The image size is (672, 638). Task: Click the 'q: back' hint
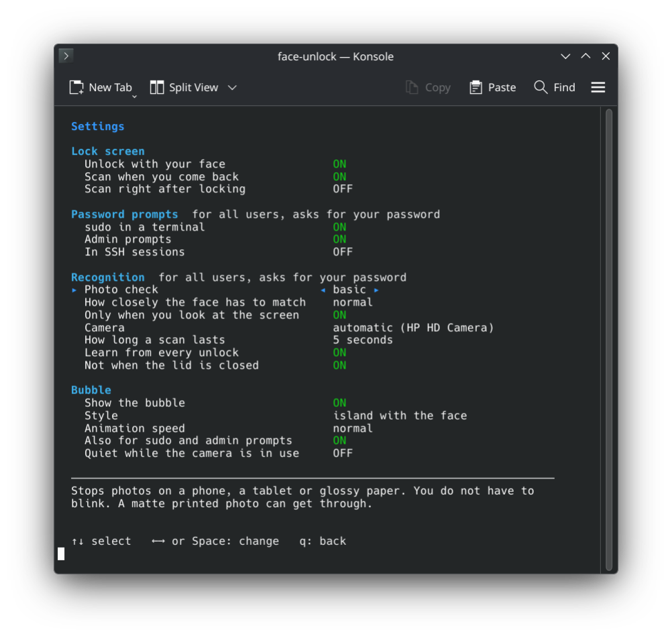[323, 541]
